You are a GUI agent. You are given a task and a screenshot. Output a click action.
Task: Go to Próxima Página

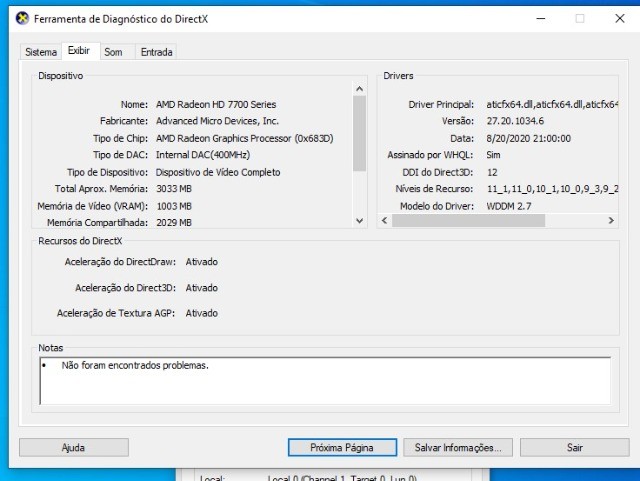point(342,448)
